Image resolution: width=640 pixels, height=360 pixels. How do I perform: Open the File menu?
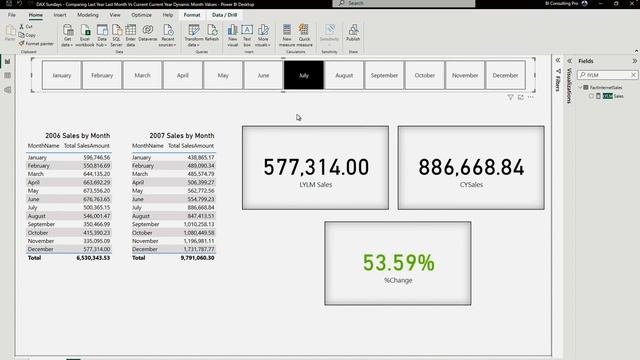(x=11, y=15)
